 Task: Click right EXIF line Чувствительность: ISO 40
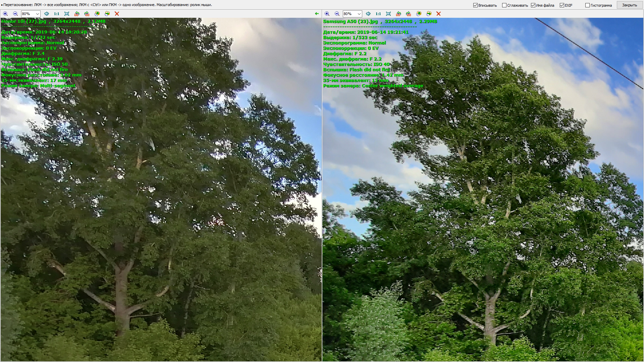pos(357,64)
